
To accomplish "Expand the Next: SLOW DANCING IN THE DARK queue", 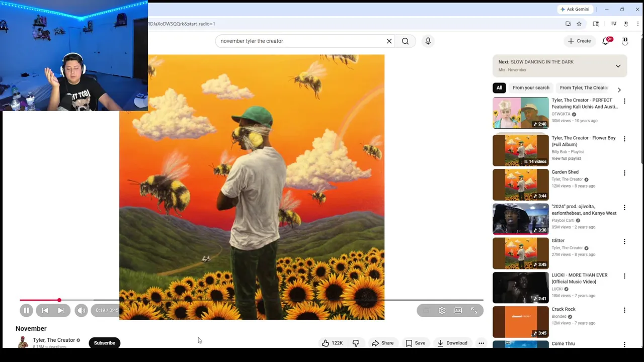I will click(x=618, y=66).
